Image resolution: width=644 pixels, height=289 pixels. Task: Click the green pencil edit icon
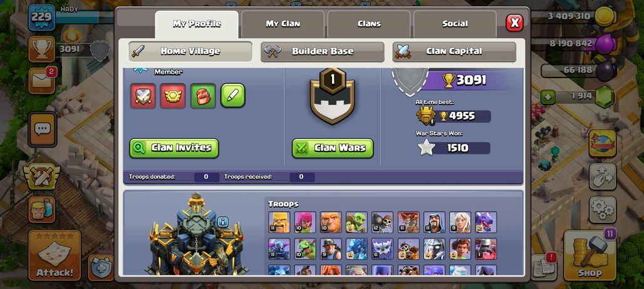233,96
